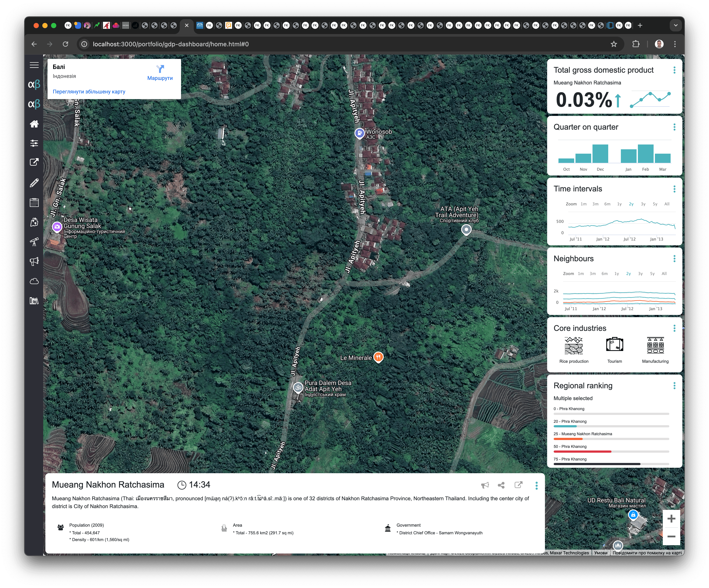This screenshot has width=709, height=588.
Task: Click the 50 - Phra Khanong ranking bar
Action: [611, 452]
